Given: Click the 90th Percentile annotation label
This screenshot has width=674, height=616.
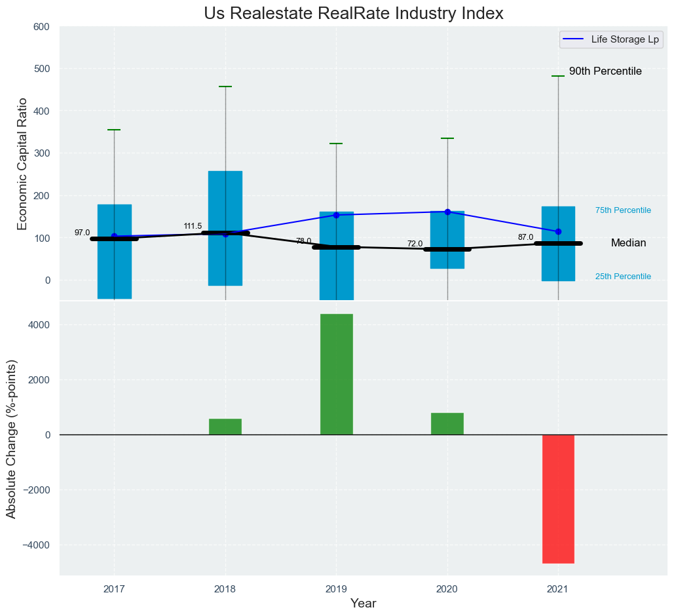Looking at the screenshot, I should coord(605,71).
